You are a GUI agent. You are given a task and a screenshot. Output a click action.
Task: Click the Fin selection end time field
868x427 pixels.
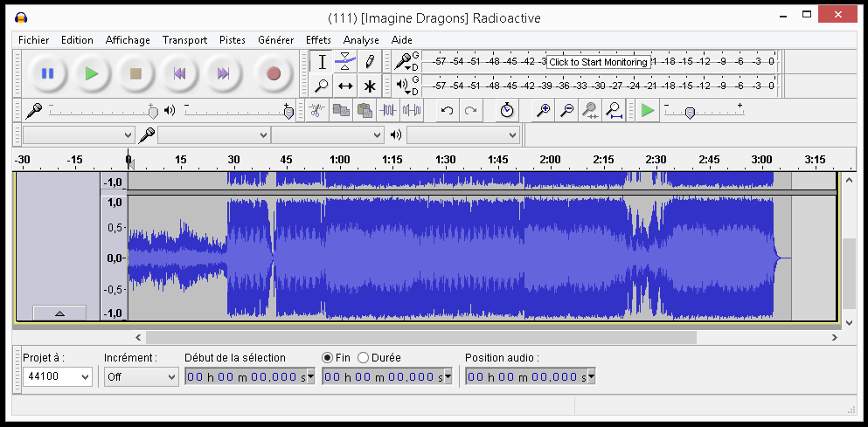pyautogui.click(x=387, y=377)
